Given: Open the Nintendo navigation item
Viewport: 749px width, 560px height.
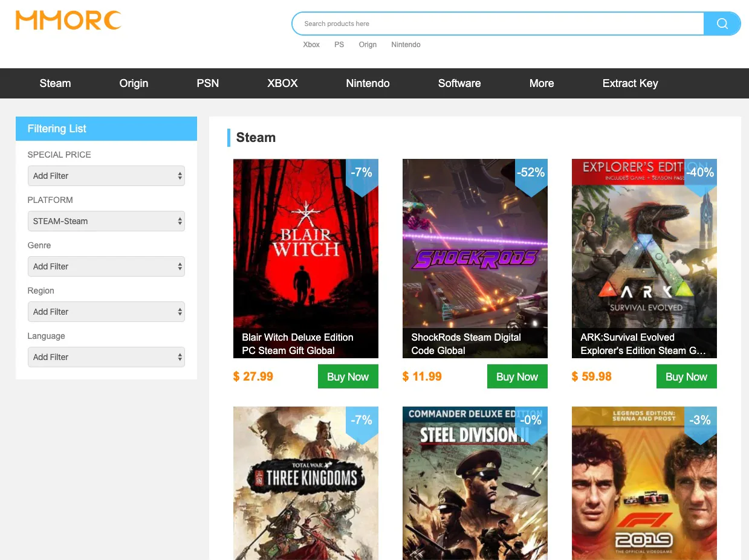Looking at the screenshot, I should pyautogui.click(x=368, y=83).
